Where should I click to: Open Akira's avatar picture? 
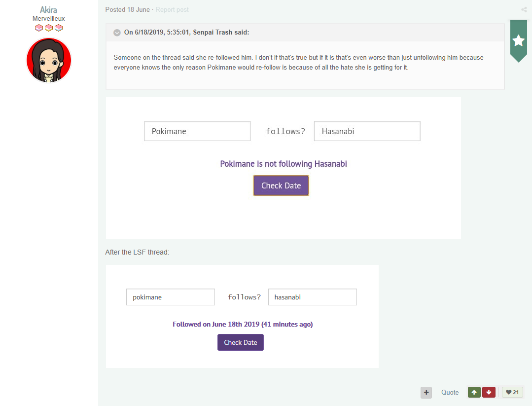(49, 60)
